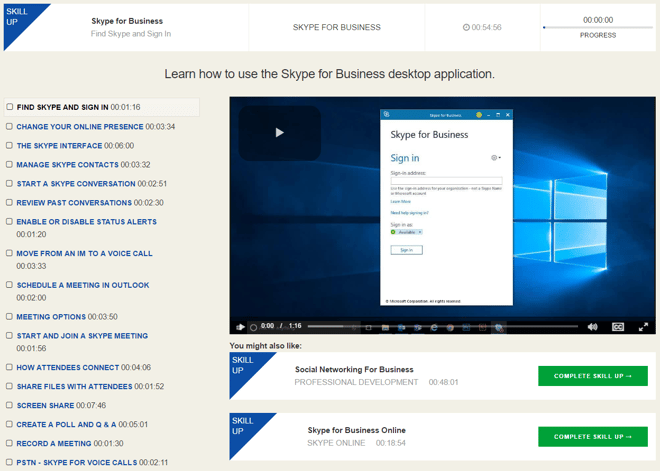Tick the Meeting Options checkbox
Image resolution: width=660 pixels, height=471 pixels.
pos(9,316)
